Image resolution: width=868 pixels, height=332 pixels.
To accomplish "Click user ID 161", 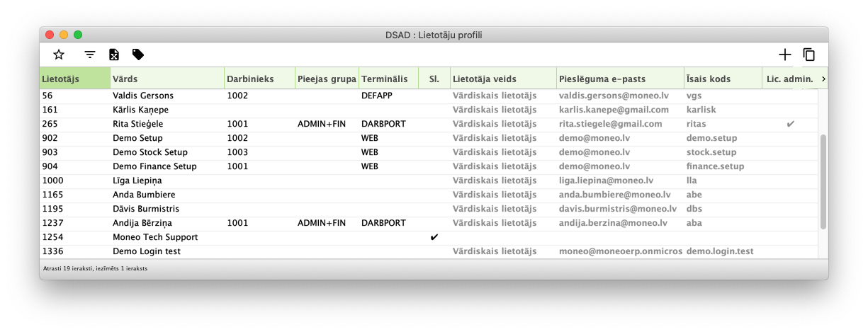I will coord(50,110).
